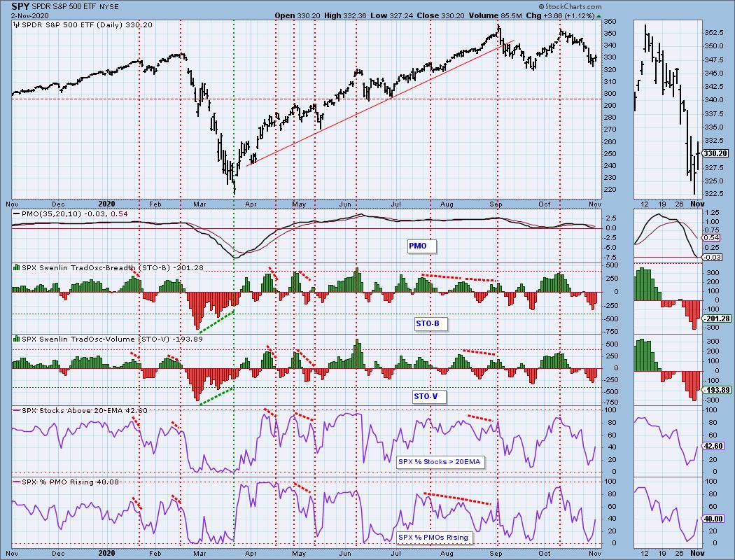Click the boxed 'SPX % Stocks > 20EMA' label
Image resolution: width=735 pixels, height=560 pixels.
pos(440,461)
